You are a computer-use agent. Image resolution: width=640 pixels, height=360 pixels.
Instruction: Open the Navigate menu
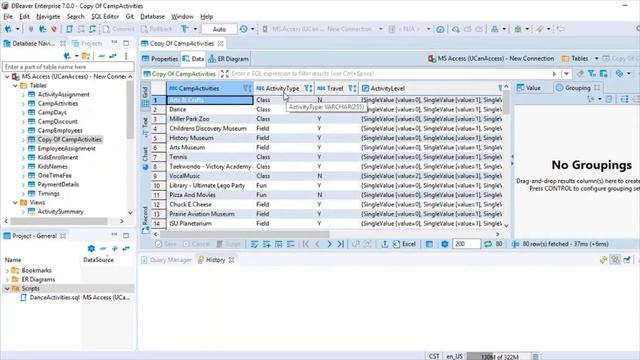48,17
